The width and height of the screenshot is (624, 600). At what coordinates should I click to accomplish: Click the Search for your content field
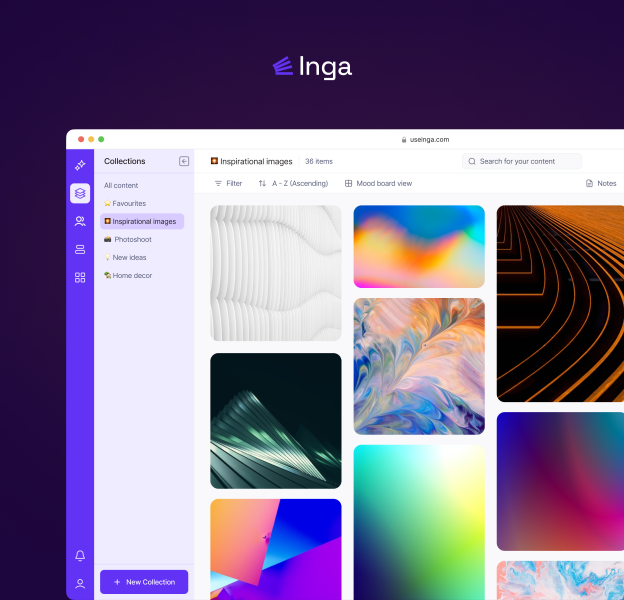[x=522, y=161]
